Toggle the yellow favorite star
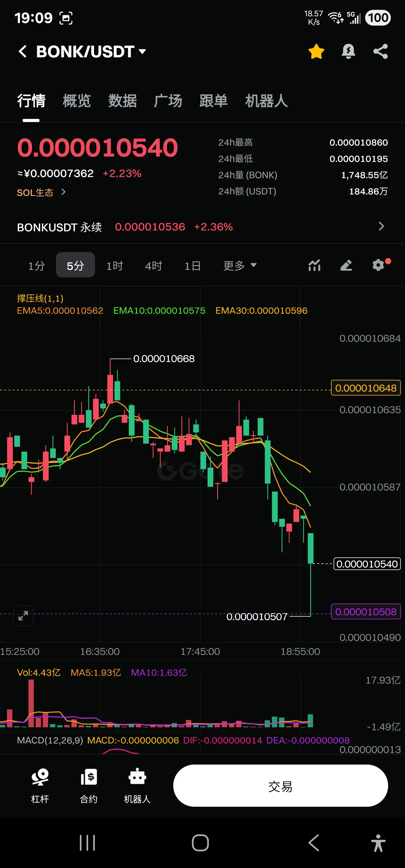 click(316, 51)
